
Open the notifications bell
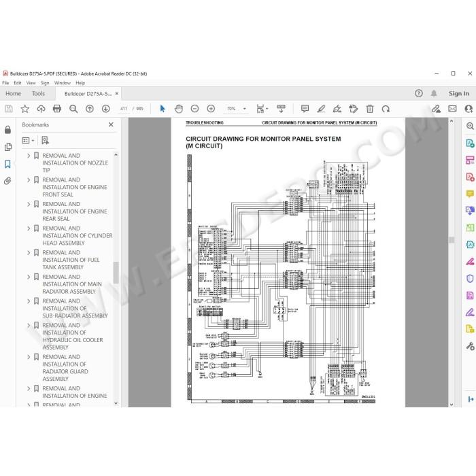click(x=434, y=94)
